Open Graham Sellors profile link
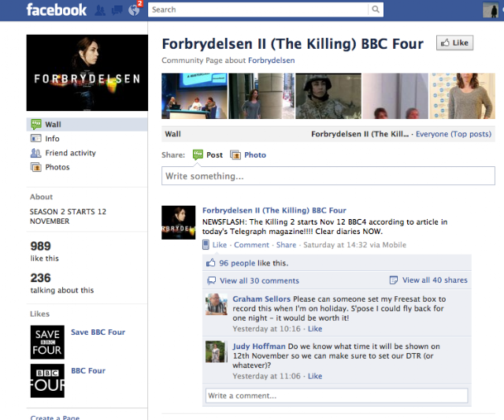 tap(261, 299)
